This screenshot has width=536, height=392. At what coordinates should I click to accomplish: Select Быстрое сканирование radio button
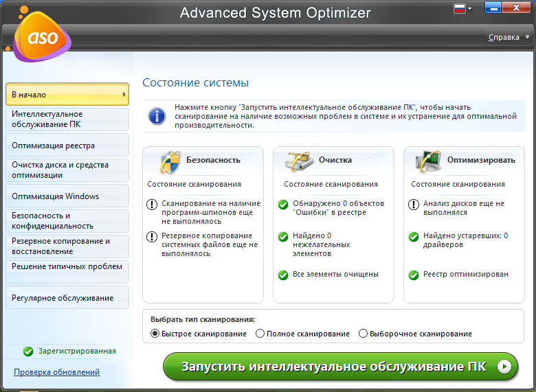[155, 333]
